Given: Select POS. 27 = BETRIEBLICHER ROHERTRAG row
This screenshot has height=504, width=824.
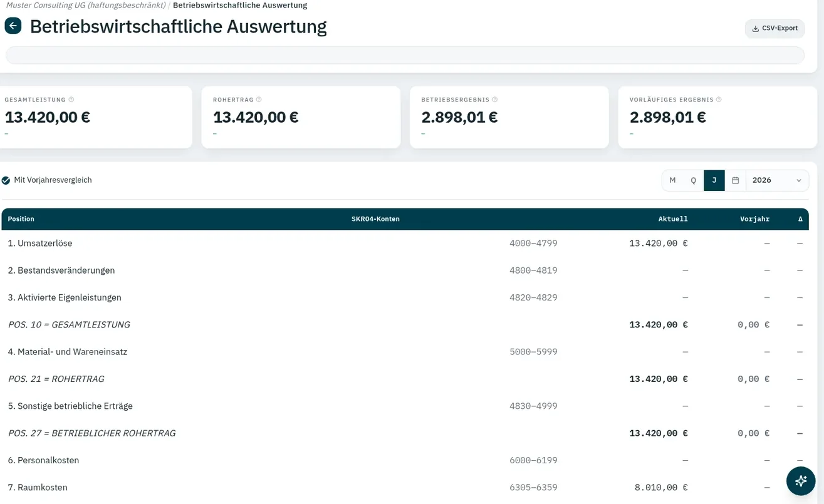Looking at the screenshot, I should click(405, 433).
